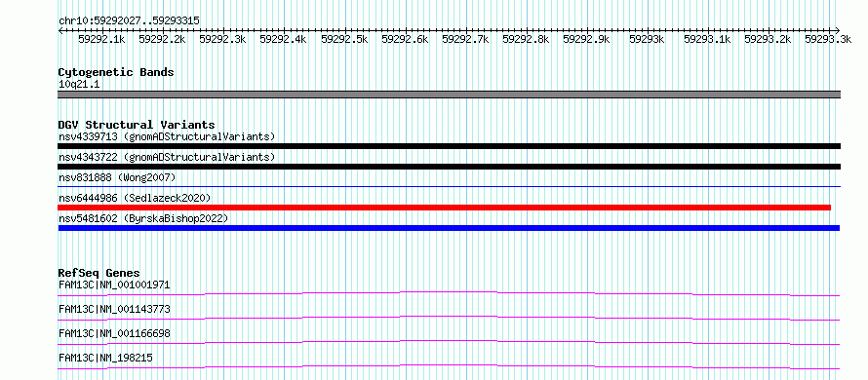Open gene label FAM13C|NM_001001971
This screenshot has width=868, height=380.
114,285
